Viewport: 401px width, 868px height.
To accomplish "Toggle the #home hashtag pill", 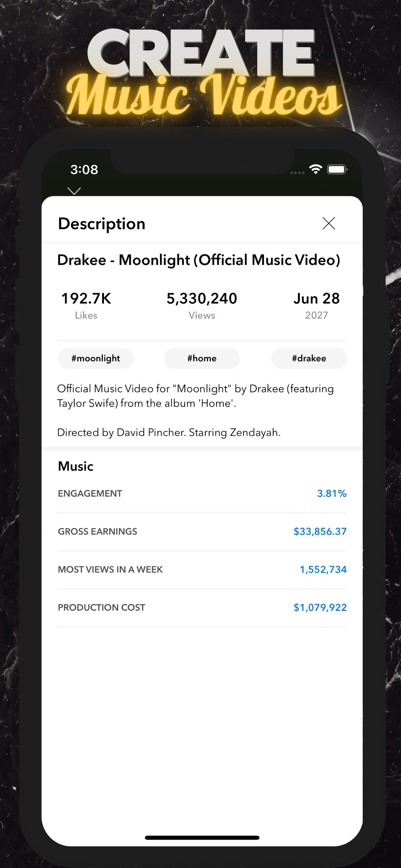I will point(201,358).
